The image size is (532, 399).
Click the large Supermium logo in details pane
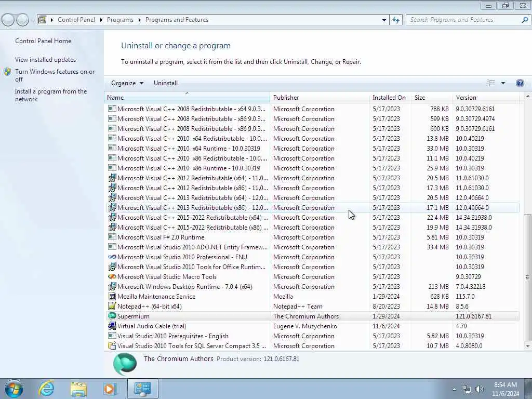(x=125, y=364)
